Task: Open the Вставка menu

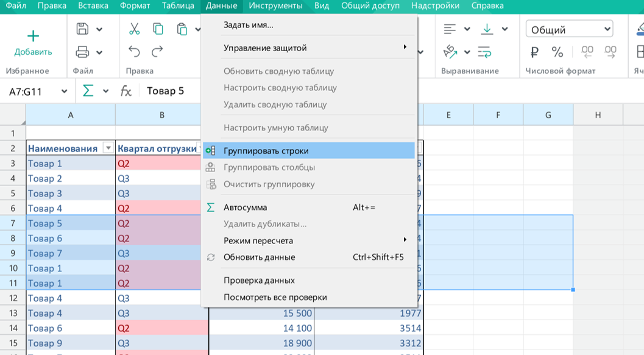Action: tap(93, 5)
